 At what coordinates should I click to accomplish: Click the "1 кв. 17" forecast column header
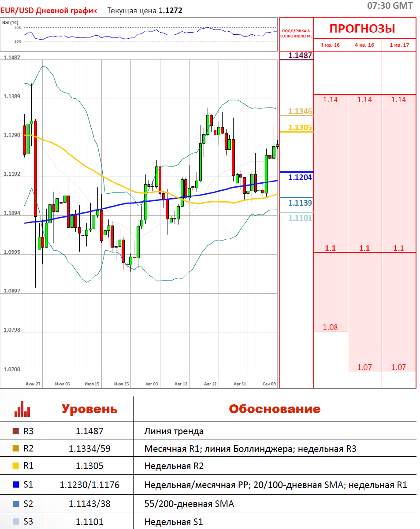tap(399, 45)
